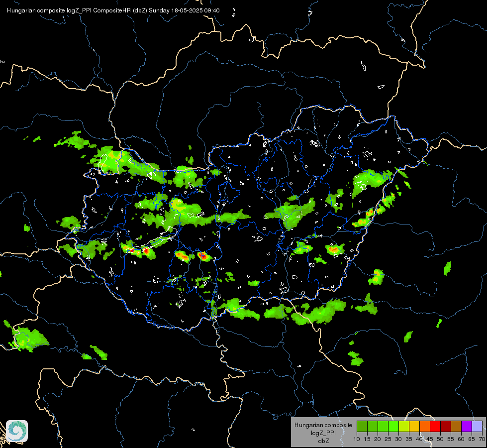Click the "logZ_PPI" text in the legend
Screen dimensions: 487x448
(x=323, y=433)
